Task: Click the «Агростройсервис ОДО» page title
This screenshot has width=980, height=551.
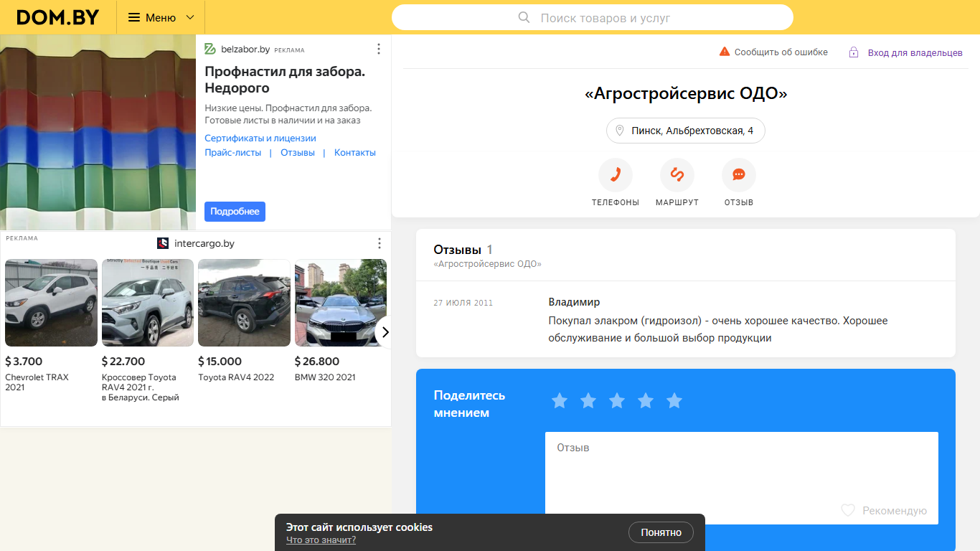Action: pyautogui.click(x=686, y=94)
